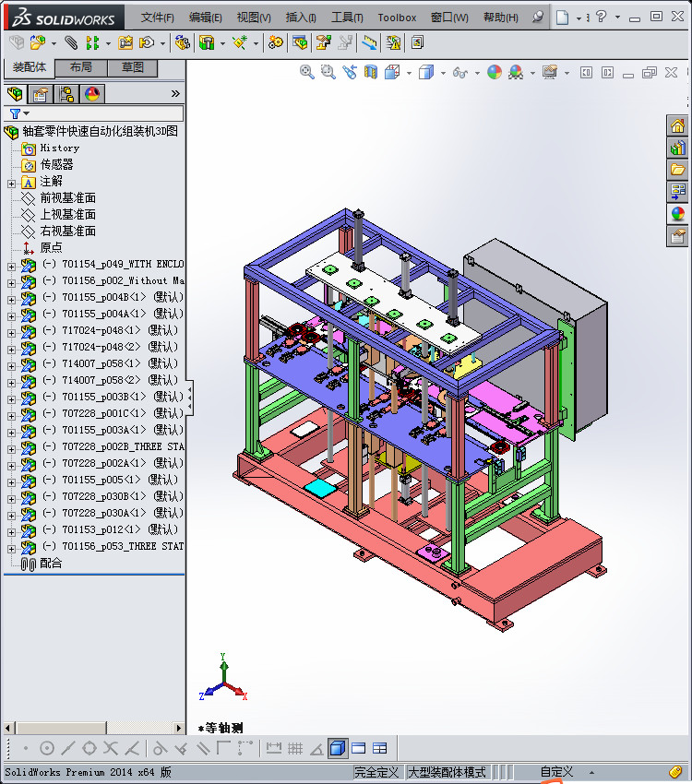Click Zoom to Fit magnifier
Viewport: 692px width, 784px height.
pos(307,73)
